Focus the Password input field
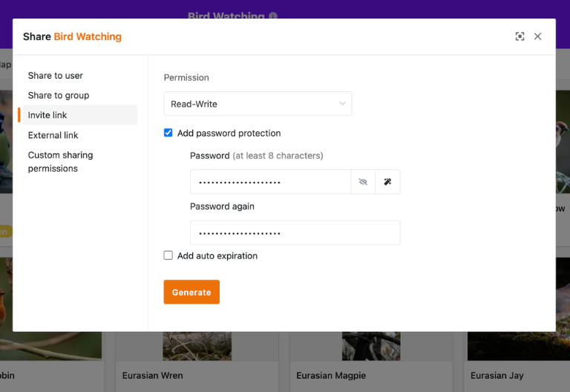 pyautogui.click(x=270, y=182)
